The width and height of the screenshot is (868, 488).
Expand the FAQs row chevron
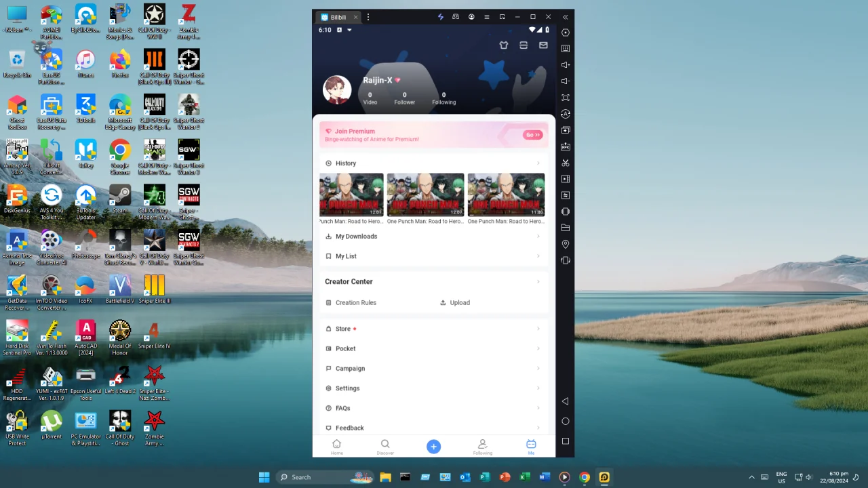(x=538, y=408)
